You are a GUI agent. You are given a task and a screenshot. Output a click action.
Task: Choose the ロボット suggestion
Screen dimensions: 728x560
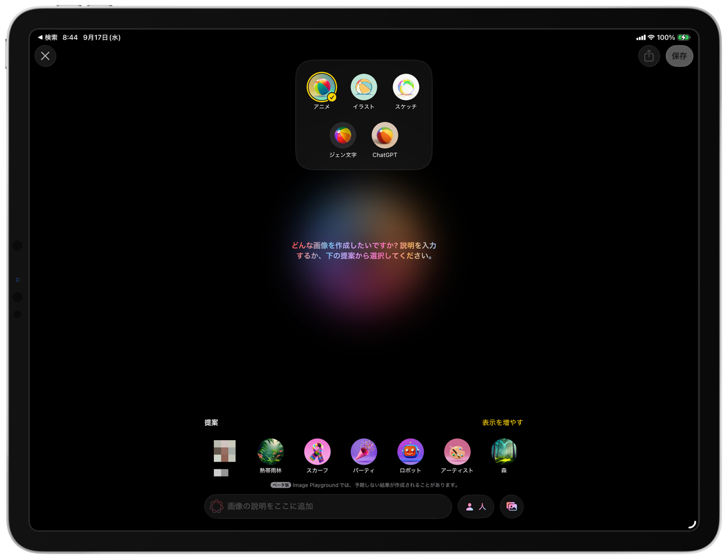[410, 451]
